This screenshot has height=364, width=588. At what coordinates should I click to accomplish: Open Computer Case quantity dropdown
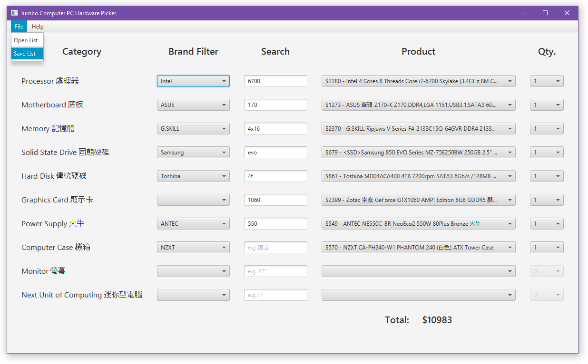547,248
